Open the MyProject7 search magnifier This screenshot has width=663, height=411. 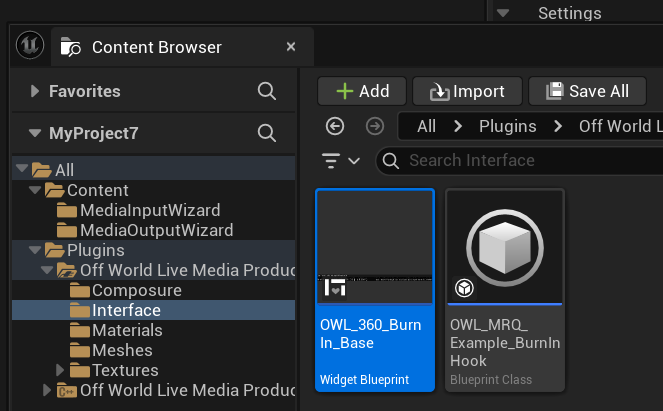[x=267, y=133]
